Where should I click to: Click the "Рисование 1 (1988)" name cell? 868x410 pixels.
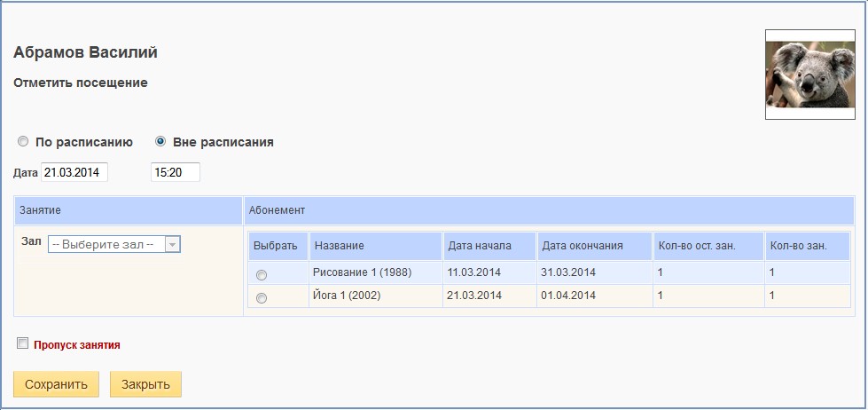(x=376, y=272)
